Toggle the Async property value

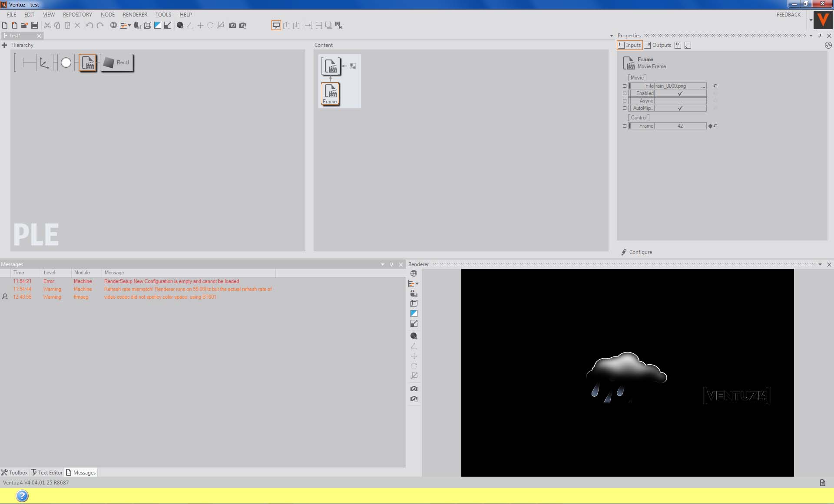coord(680,101)
